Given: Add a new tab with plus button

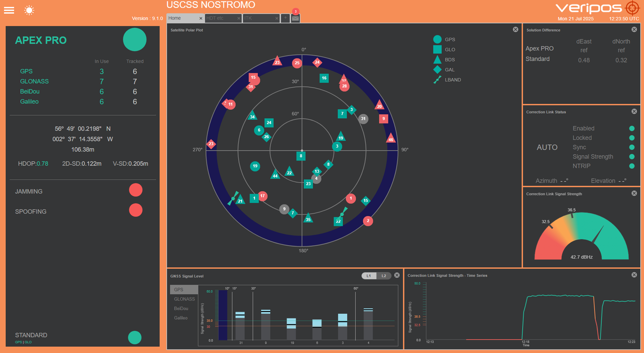Looking at the screenshot, I should click(x=285, y=18).
